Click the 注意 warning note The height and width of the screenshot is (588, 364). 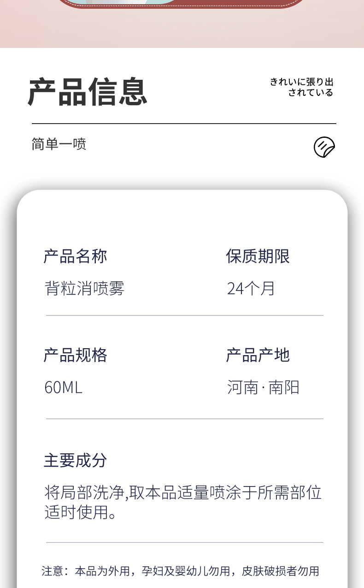(180, 571)
